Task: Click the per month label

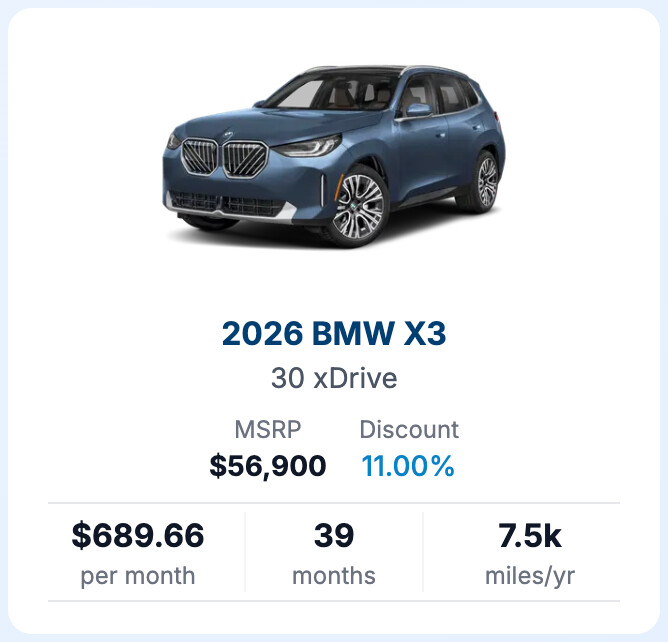Action: (138, 576)
